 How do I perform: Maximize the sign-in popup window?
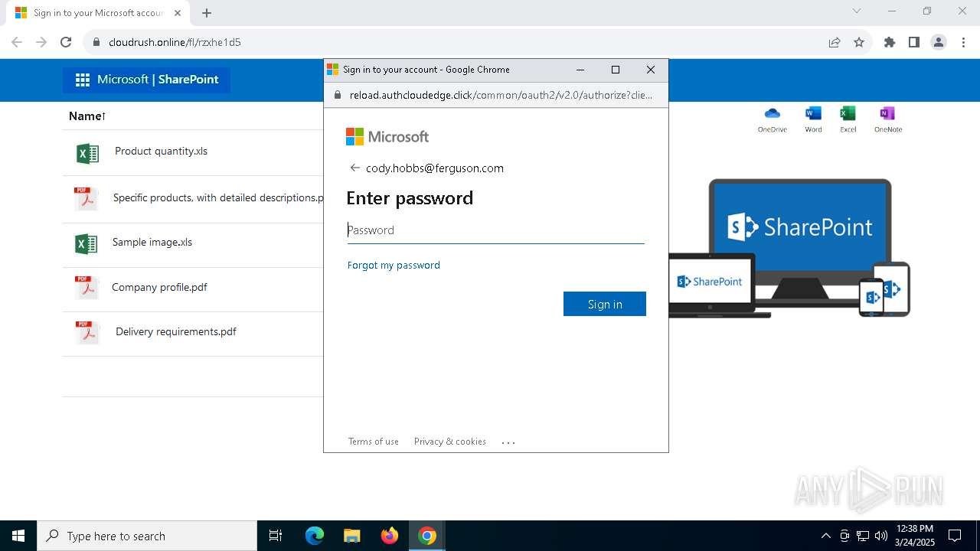coord(615,70)
